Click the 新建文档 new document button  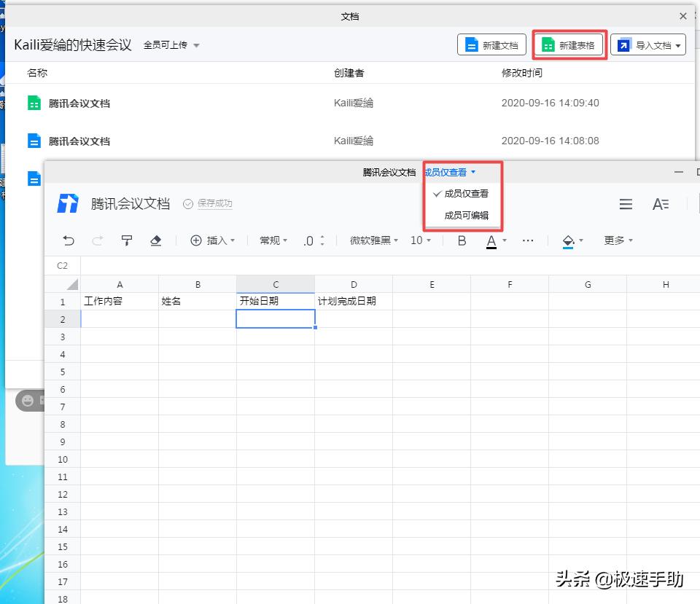coord(491,44)
